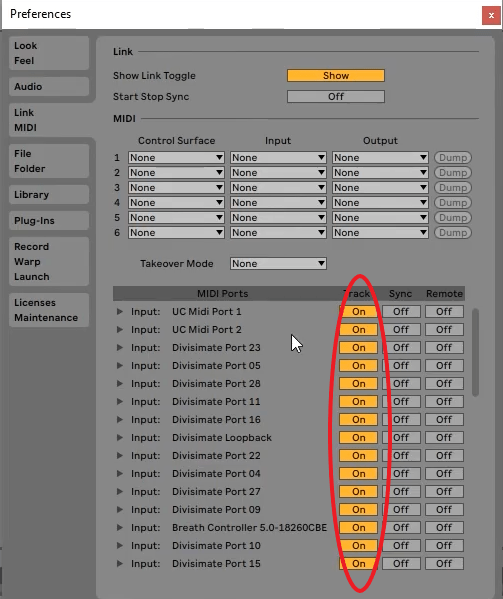The height and width of the screenshot is (599, 503).
Task: Click the MIDI Ports list scrollbar
Action: pyautogui.click(x=476, y=353)
